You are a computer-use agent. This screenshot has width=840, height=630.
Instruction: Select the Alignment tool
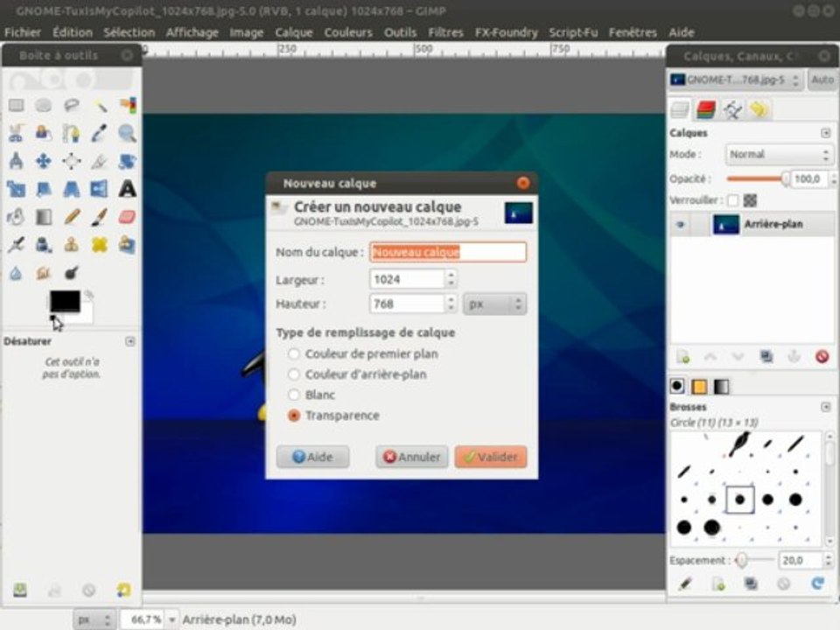click(71, 161)
